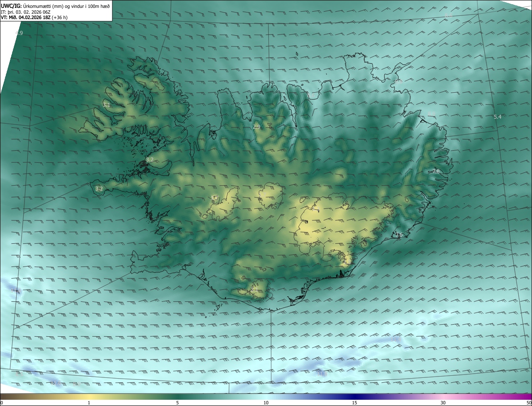Pick the dark navy band of the color scale

point(355,397)
